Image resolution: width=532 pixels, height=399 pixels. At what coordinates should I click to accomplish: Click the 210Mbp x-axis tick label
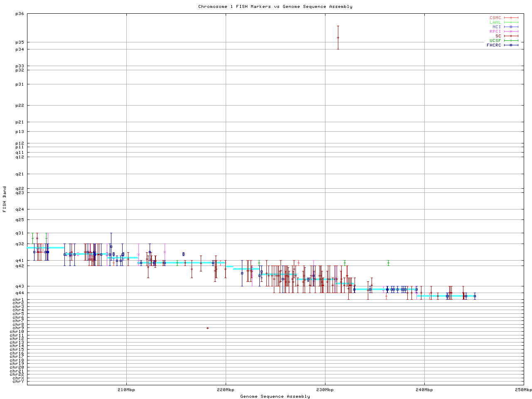click(x=126, y=390)
